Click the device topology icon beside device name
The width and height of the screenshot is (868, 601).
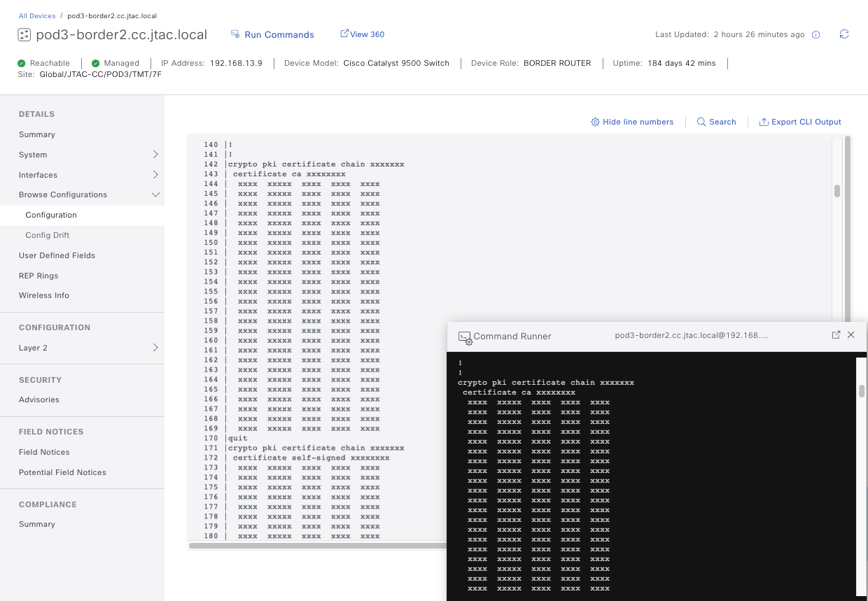click(x=24, y=35)
